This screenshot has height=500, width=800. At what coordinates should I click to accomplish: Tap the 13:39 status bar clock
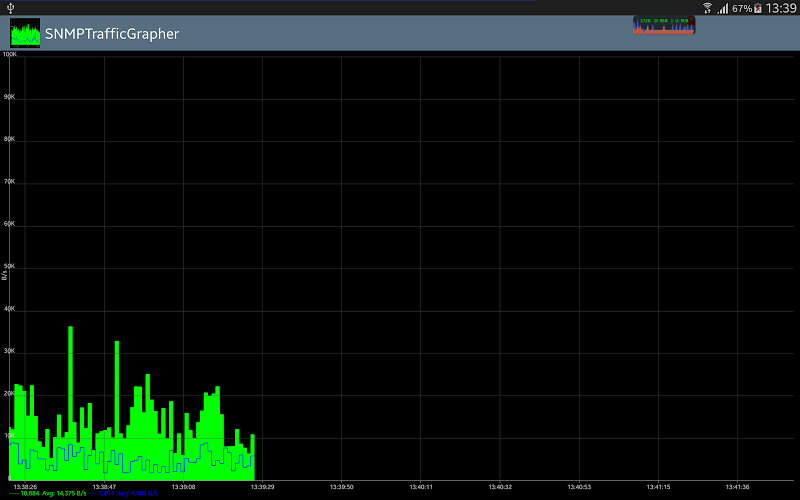point(782,7)
